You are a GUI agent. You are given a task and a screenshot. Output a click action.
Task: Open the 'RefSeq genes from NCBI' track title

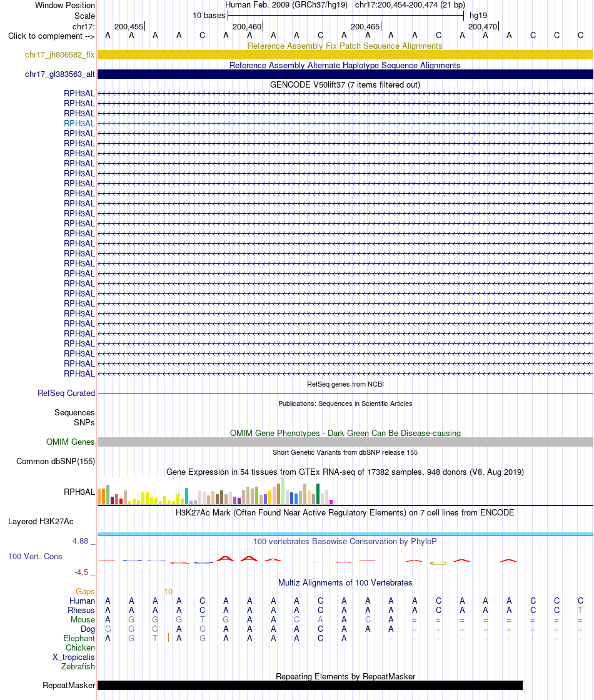click(x=345, y=384)
